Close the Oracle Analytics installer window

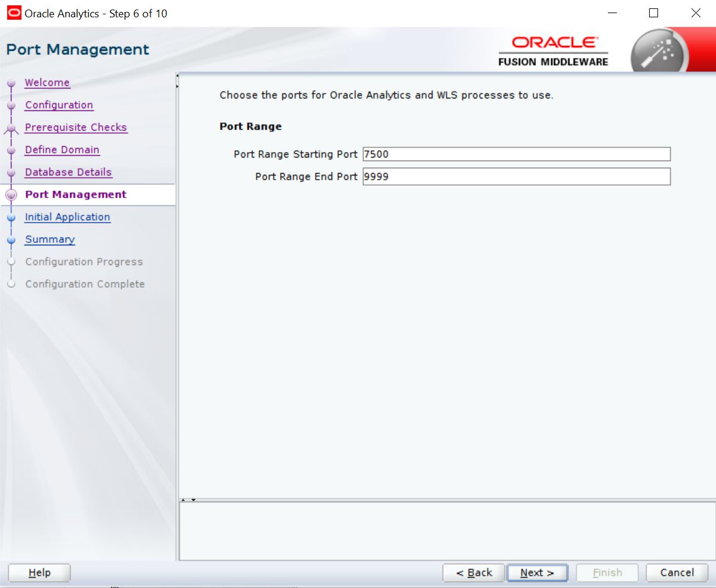(696, 13)
